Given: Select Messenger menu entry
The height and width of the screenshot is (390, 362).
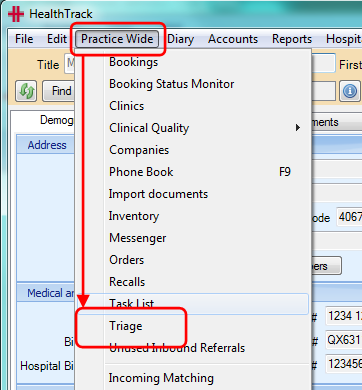Looking at the screenshot, I should click(x=193, y=238).
